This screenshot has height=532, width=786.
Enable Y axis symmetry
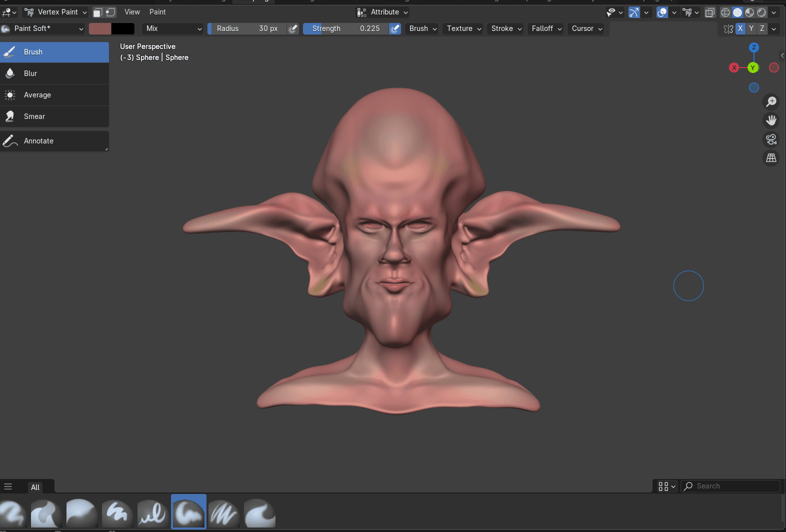pos(751,28)
